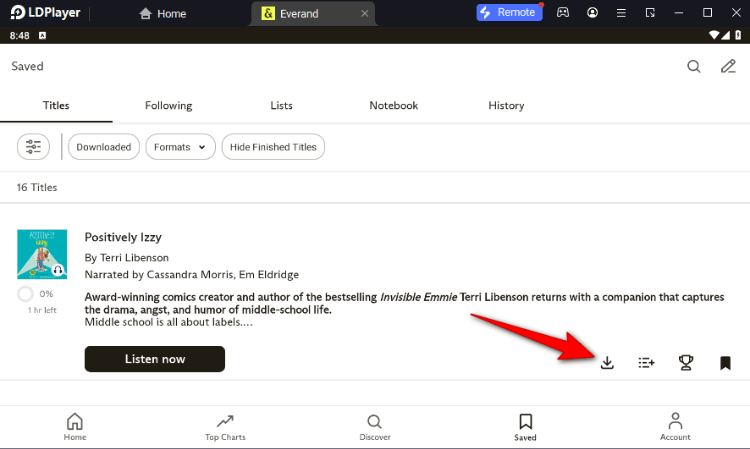The image size is (750, 449).
Task: Click the Remote button in LDPlayer
Action: point(509,12)
